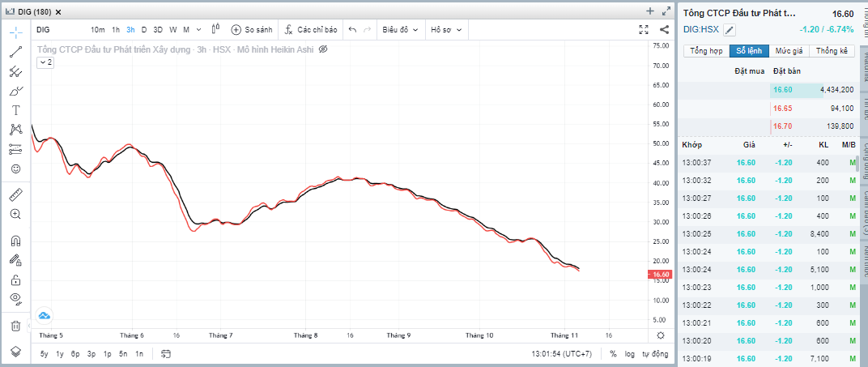Screen dimensions: 868x367
Task: Select the brush drawing tool
Action: point(16,91)
